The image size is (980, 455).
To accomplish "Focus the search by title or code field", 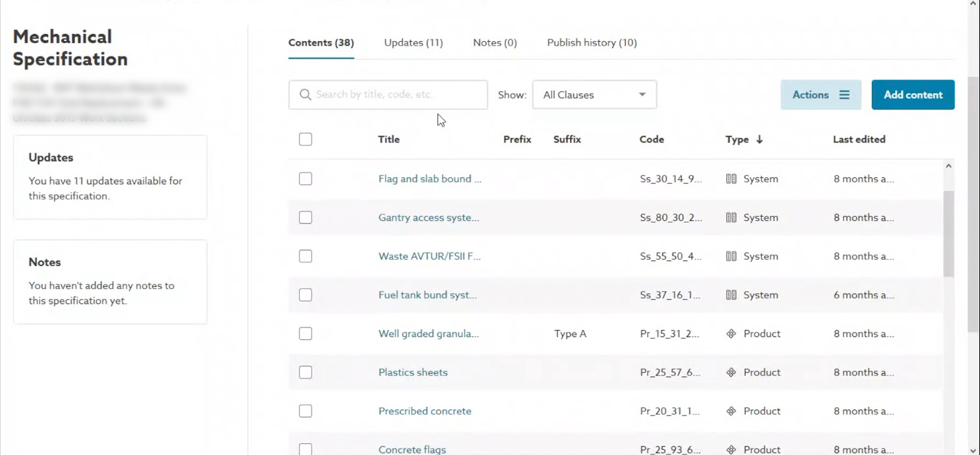I will point(388,95).
